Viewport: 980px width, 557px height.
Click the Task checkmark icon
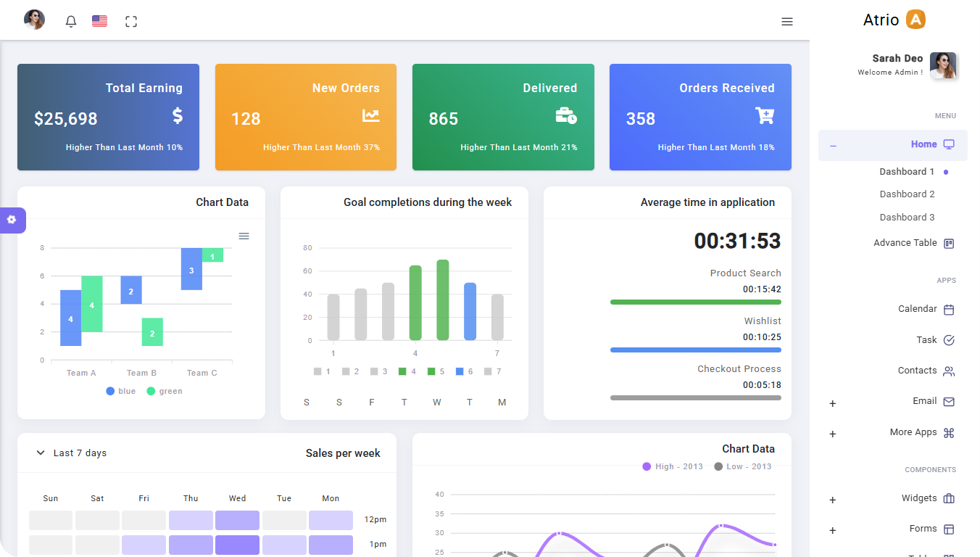click(949, 340)
